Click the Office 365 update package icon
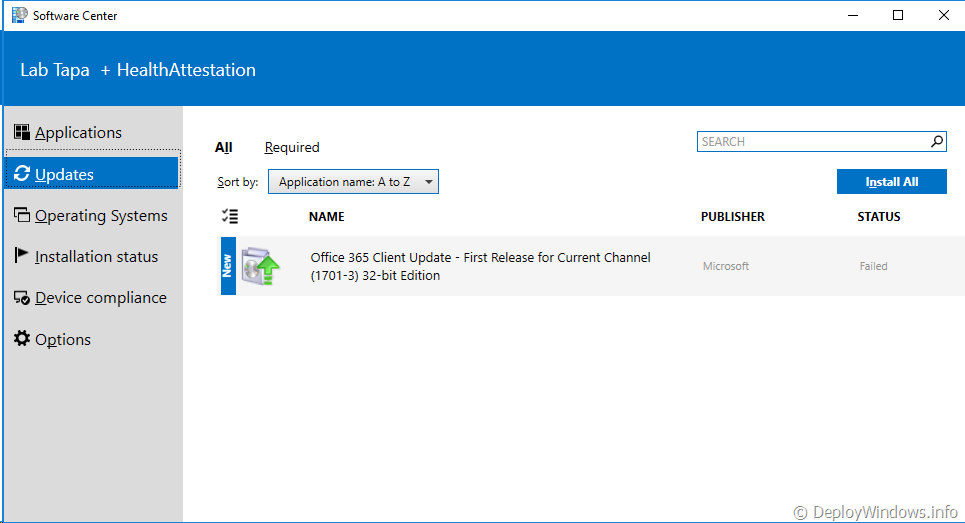 [261, 266]
